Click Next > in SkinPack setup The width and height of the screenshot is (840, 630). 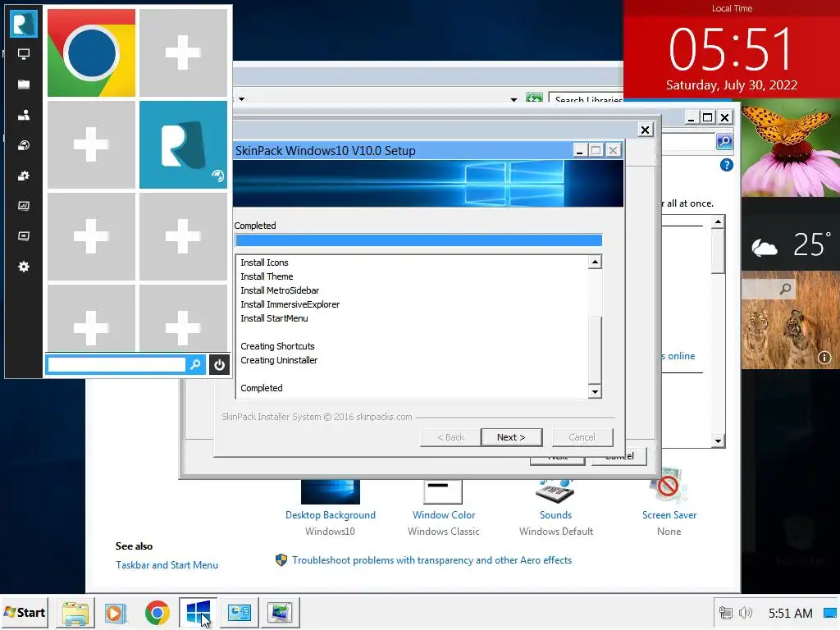tap(511, 437)
